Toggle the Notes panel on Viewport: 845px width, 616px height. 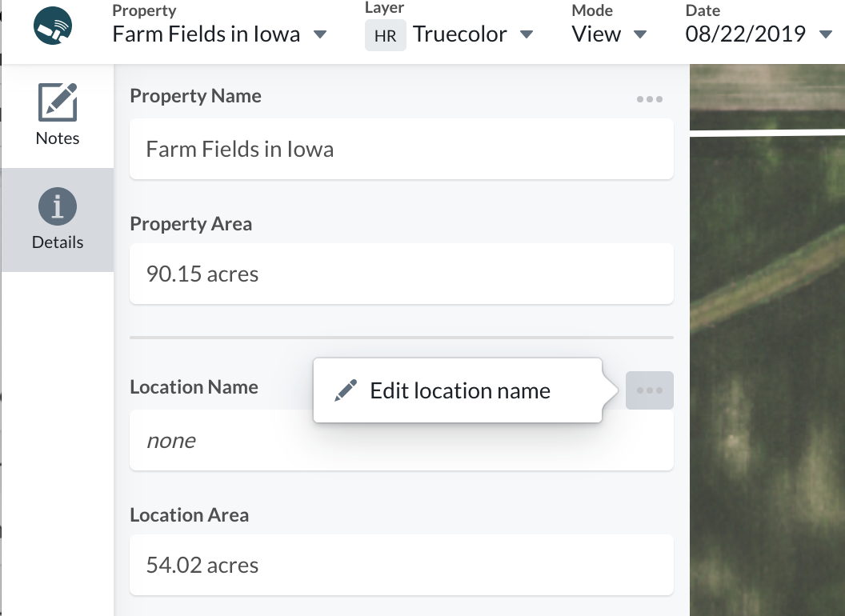pos(57,116)
